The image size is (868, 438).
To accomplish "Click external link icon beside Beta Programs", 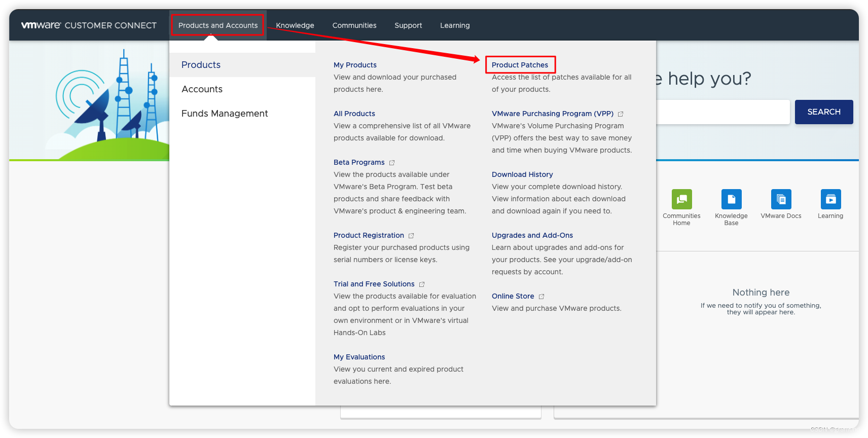I will (392, 163).
